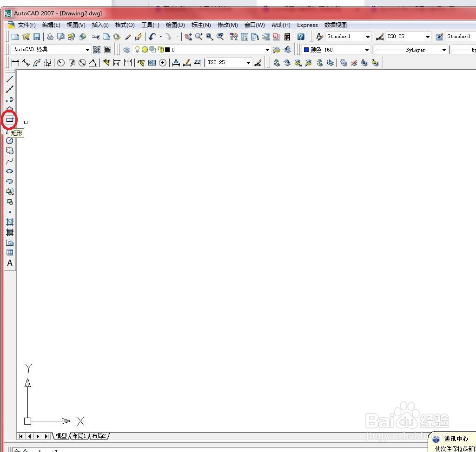476x452 pixels.
Task: Click the Help question mark icon
Action: (301, 37)
